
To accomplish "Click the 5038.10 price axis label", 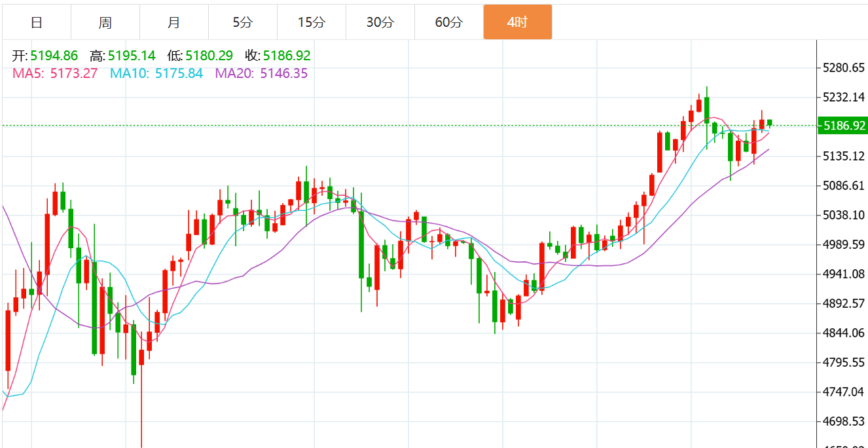I will (x=844, y=215).
